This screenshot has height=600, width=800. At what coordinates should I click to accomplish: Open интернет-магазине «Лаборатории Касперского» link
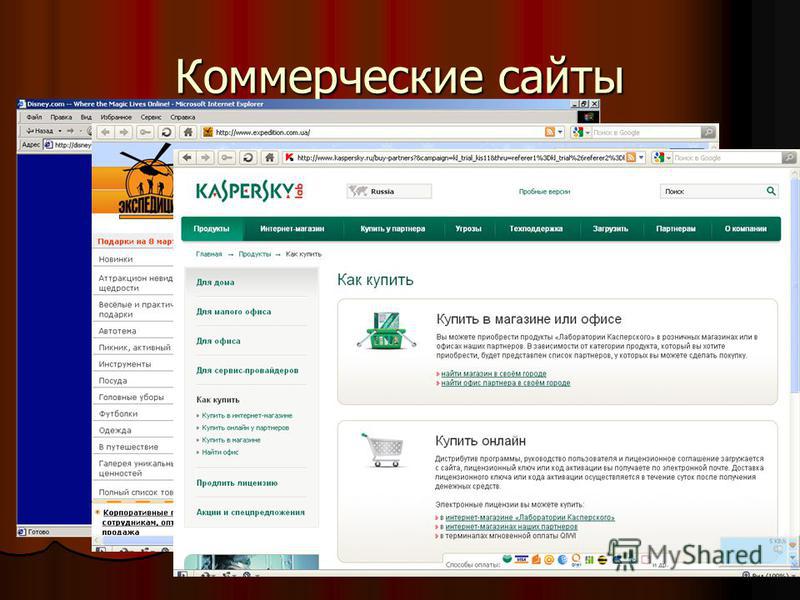530,517
